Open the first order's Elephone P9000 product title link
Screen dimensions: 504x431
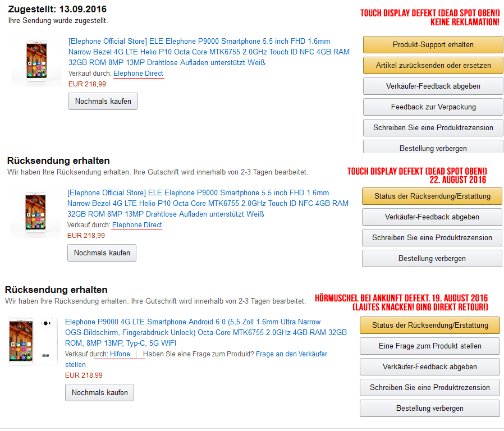(208, 52)
